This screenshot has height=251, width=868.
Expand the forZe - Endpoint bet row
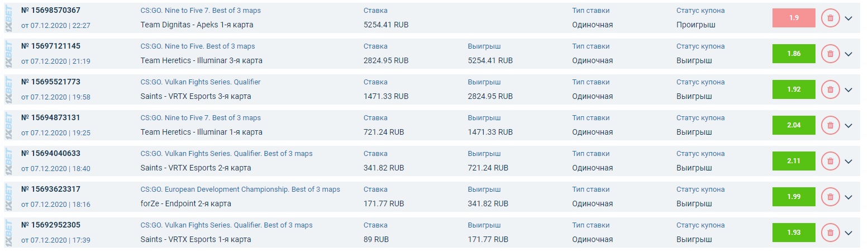tap(848, 197)
